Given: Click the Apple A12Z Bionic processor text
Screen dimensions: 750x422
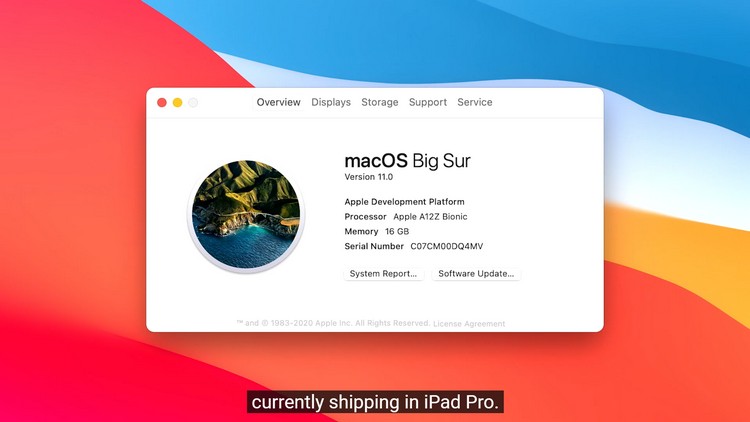Looking at the screenshot, I should [430, 217].
